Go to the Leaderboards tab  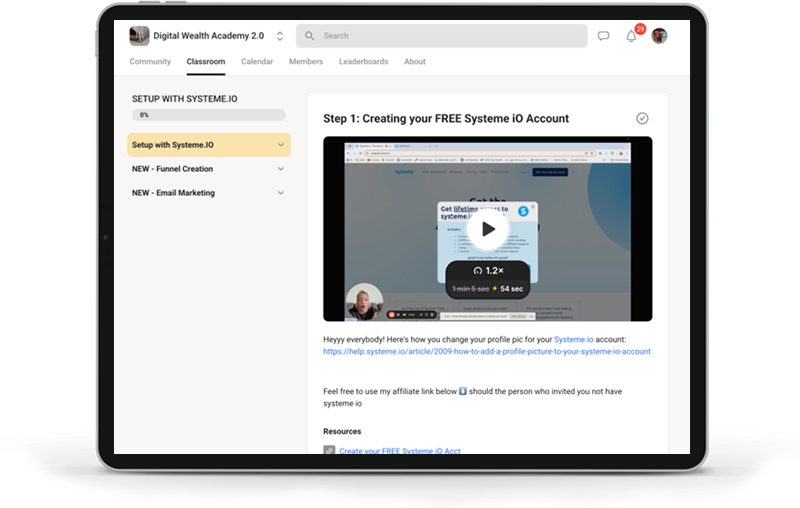pos(363,62)
